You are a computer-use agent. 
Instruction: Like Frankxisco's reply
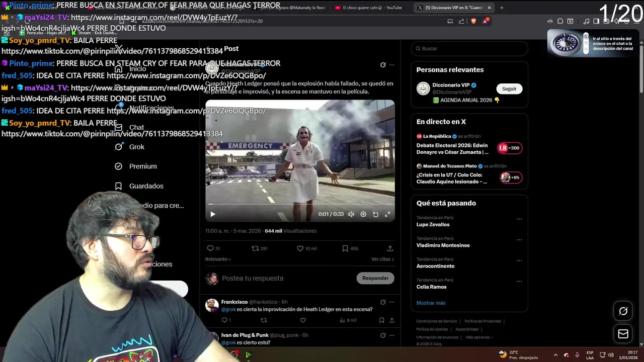(303, 320)
